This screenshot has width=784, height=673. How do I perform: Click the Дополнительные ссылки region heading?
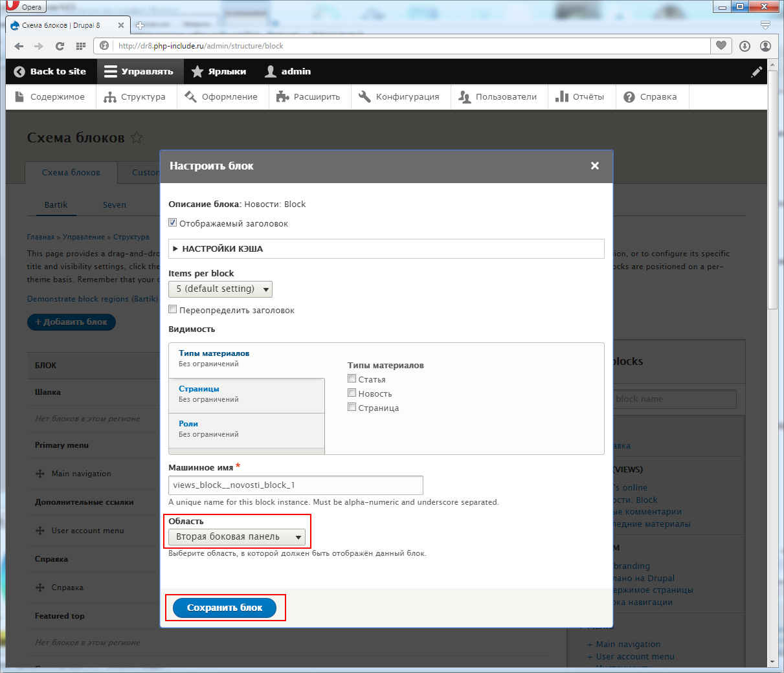point(84,502)
